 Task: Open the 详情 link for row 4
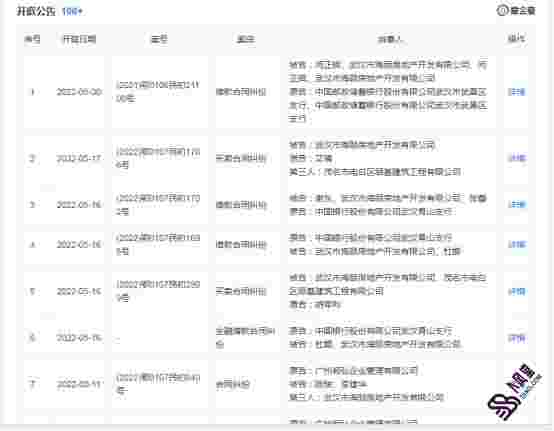pyautogui.click(x=516, y=244)
